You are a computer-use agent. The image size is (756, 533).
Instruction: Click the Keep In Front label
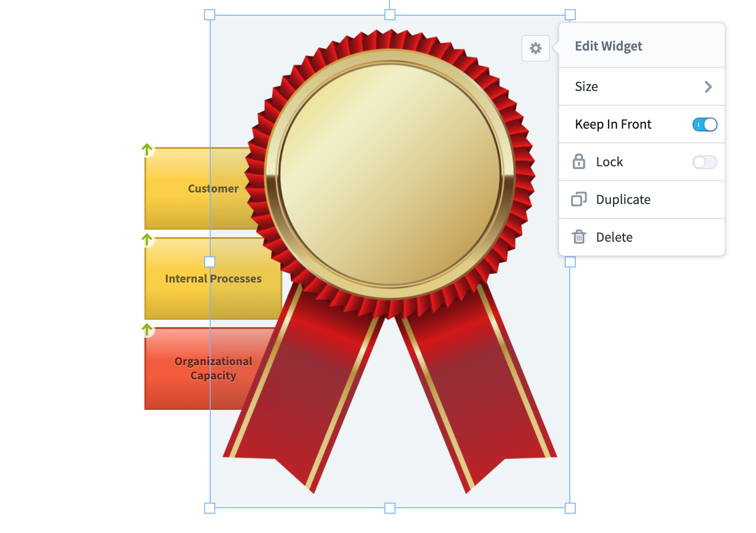point(613,125)
